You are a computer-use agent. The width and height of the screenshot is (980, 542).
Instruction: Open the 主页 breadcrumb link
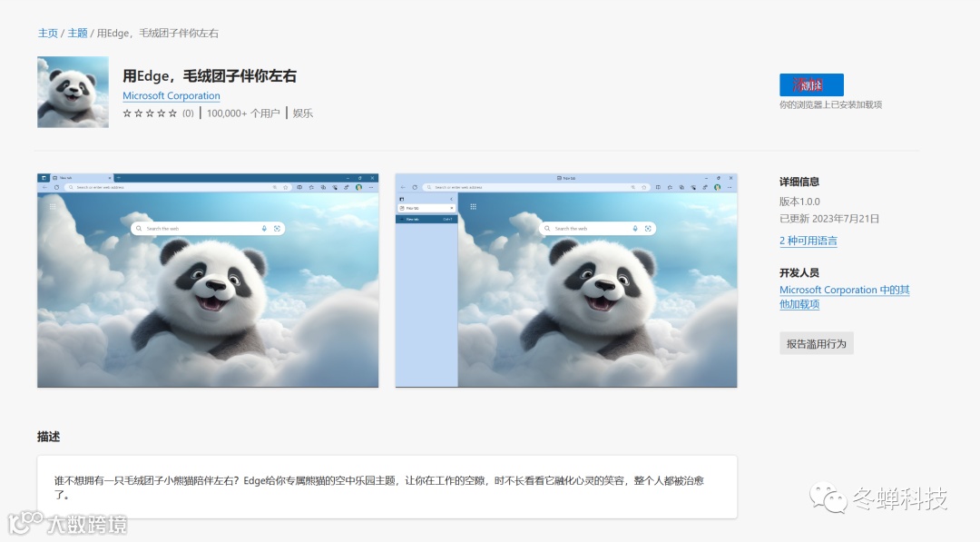[47, 33]
